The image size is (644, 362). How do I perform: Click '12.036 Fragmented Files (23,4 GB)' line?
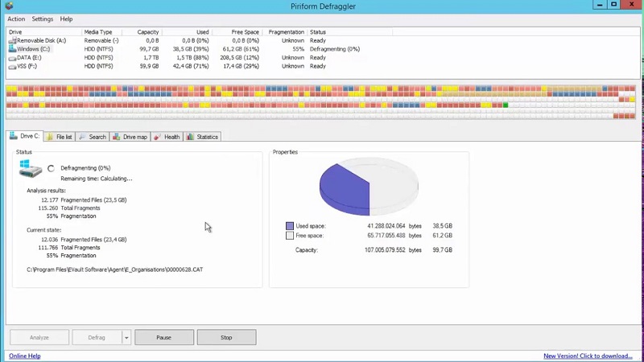[84, 239]
